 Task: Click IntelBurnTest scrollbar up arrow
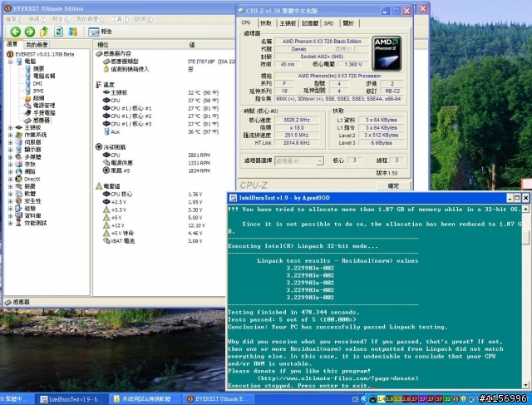[x=525, y=210]
